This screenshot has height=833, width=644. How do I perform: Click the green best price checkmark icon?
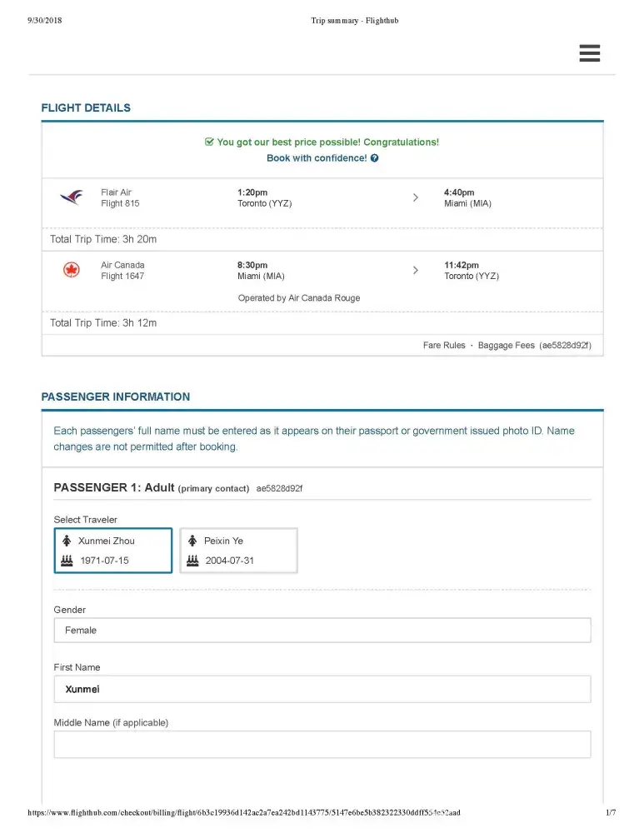[209, 142]
